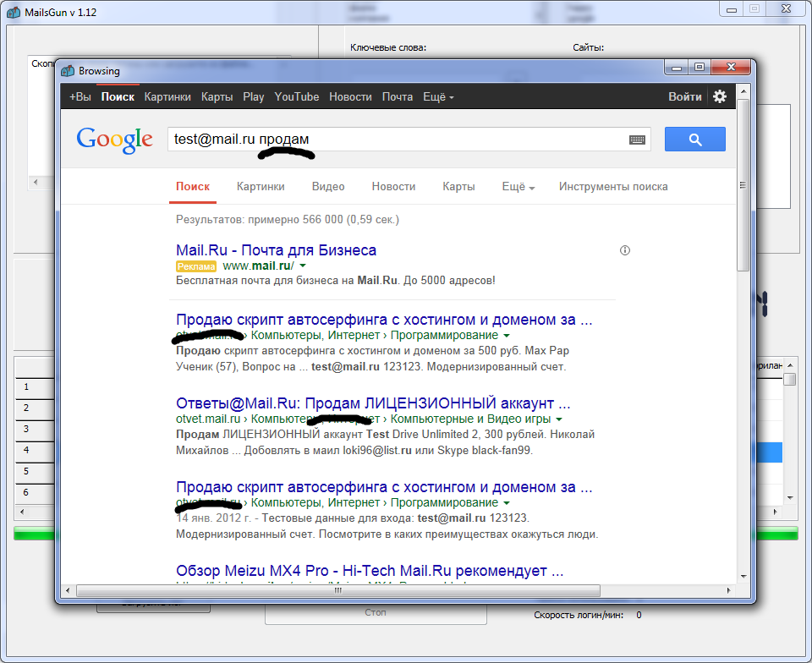Open YouTube in the black Google bar
Screen dimensions: 812x663
point(297,96)
